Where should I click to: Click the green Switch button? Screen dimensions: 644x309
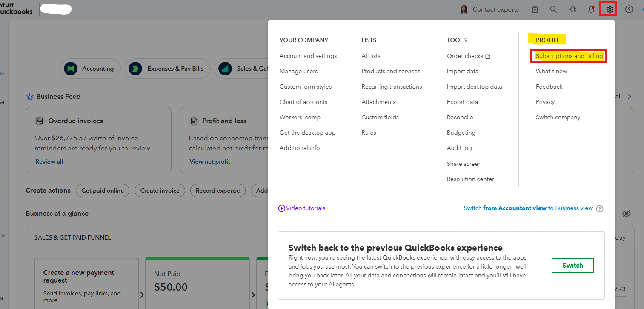pos(572,265)
